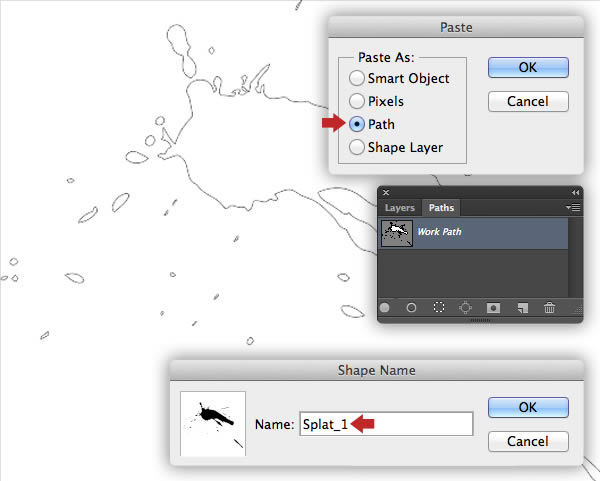Screen dimensions: 600x481
Task: Cancel the Shape Name dialog
Action: click(x=528, y=442)
